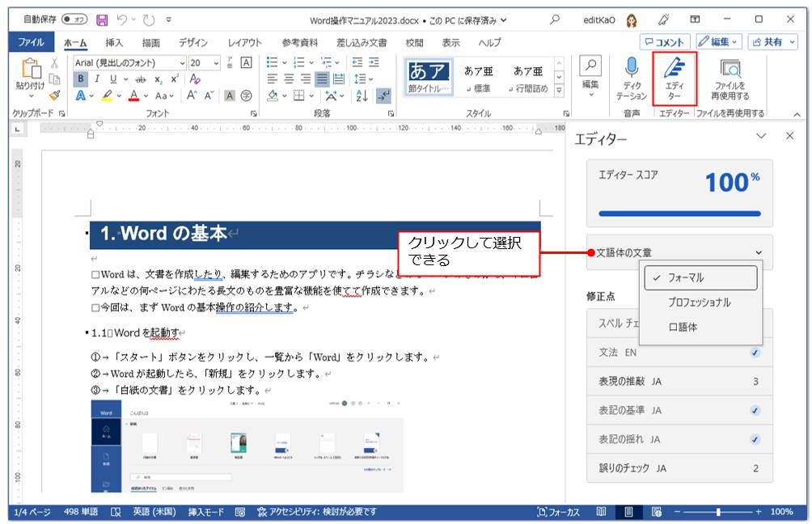Open 誤りのチェック JA corrections

click(x=679, y=468)
